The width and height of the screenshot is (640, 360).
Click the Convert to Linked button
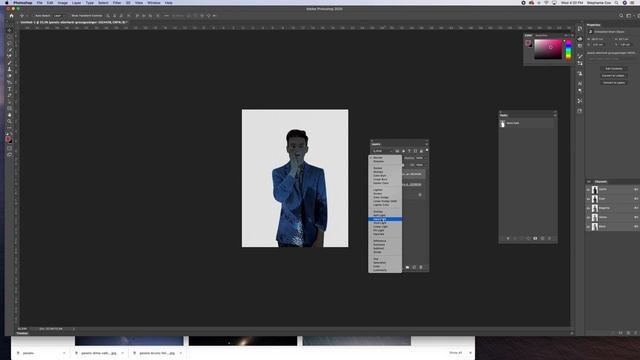(x=614, y=76)
